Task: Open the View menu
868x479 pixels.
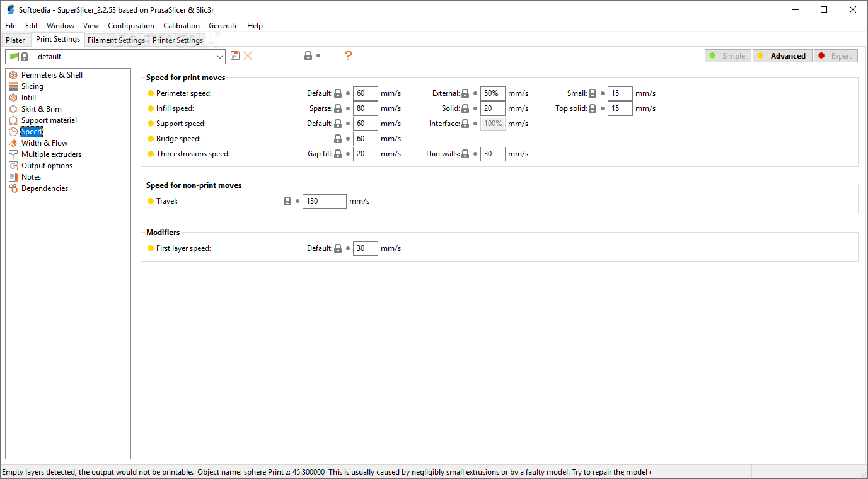Action: click(91, 26)
